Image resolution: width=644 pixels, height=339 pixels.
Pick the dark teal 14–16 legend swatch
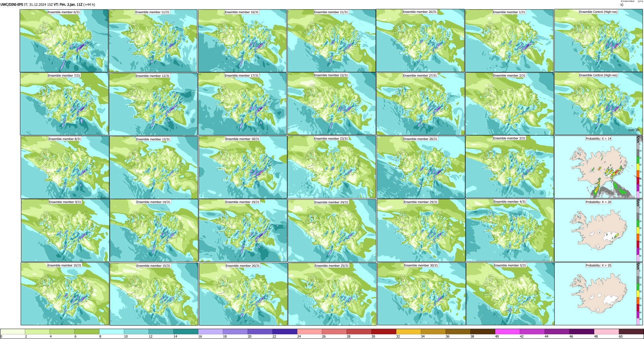186,332
